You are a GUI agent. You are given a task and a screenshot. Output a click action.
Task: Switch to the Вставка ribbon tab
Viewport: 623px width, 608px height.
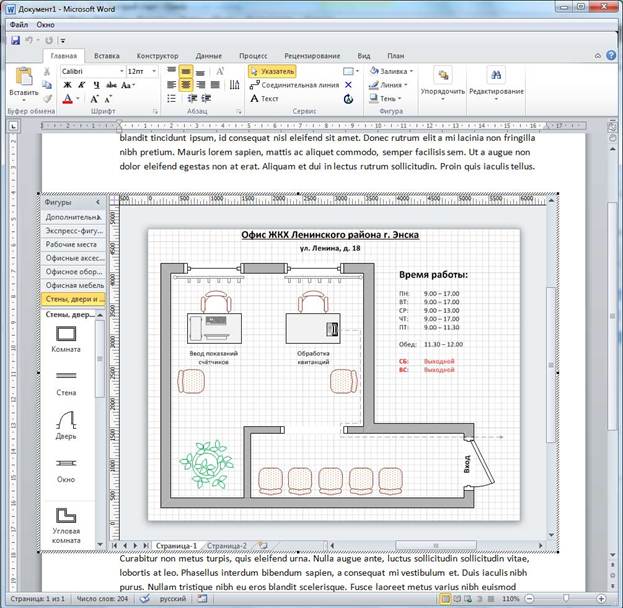click(x=106, y=56)
